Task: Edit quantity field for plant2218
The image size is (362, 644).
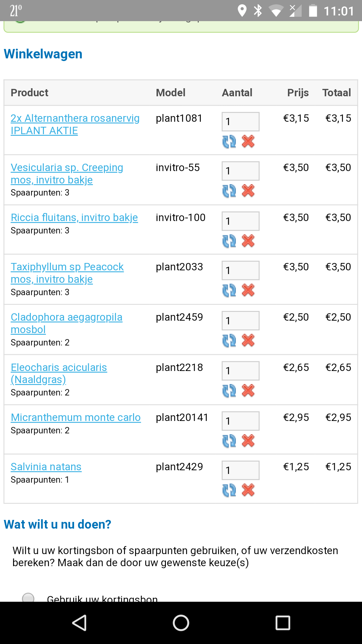Action: click(240, 371)
